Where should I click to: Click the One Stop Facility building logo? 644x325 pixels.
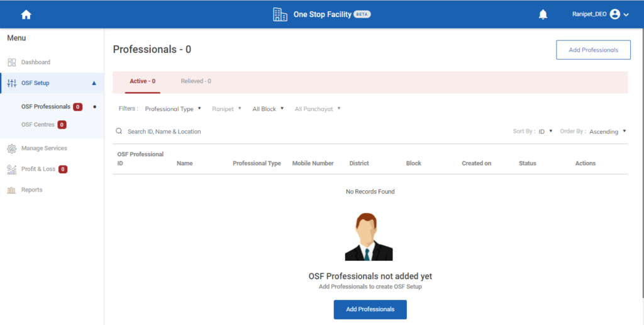tap(280, 14)
